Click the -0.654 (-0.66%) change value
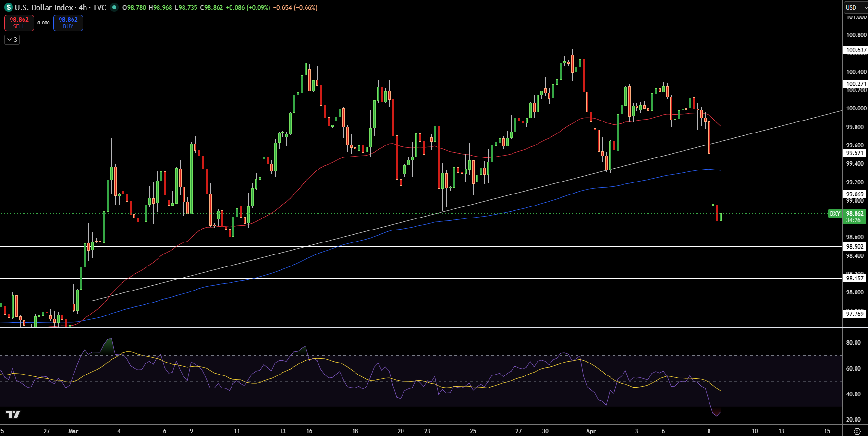868x436 pixels. (295, 7)
